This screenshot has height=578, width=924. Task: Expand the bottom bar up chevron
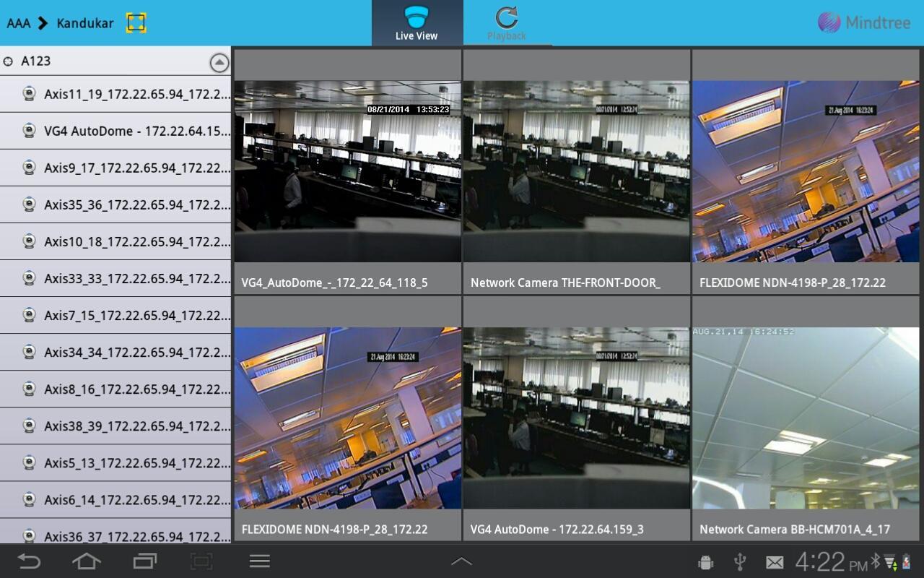click(461, 561)
